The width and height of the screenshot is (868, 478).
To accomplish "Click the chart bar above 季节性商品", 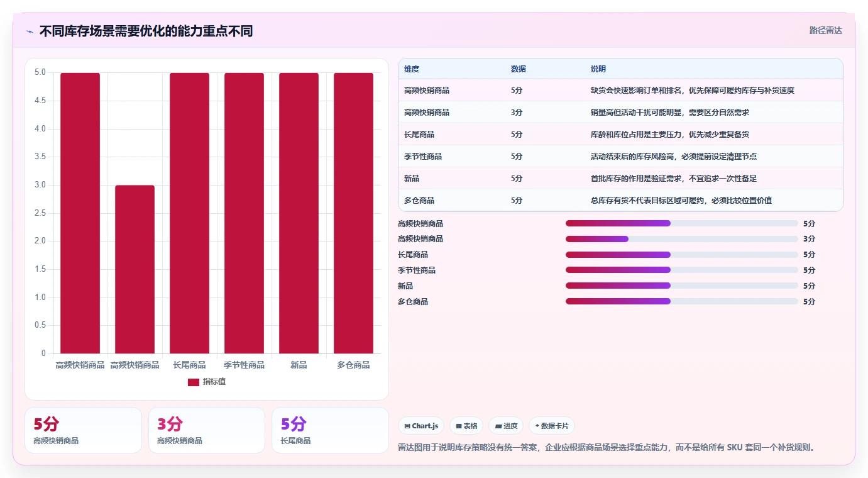I will pos(244,213).
